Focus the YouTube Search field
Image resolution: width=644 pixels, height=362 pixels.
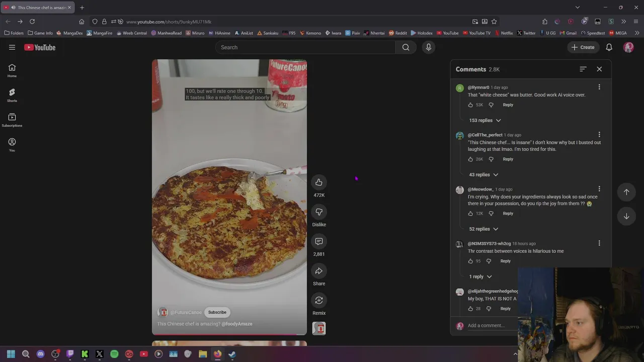tap(305, 47)
